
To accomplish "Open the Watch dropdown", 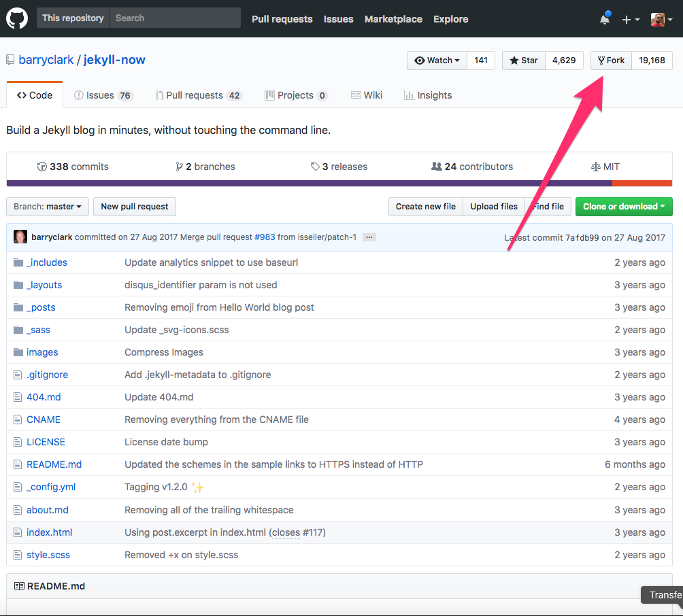I will tap(436, 60).
